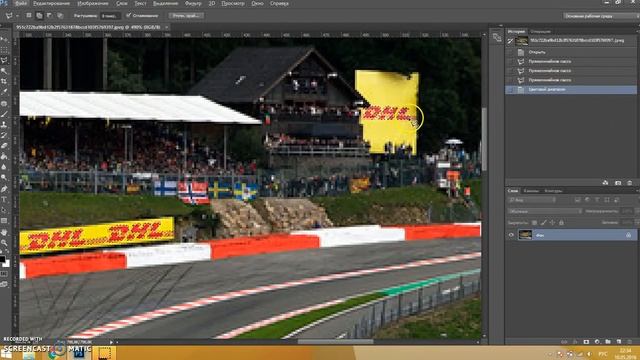The height and width of the screenshot is (360, 640).
Task: Switch to the Каналы tab
Action: [x=531, y=191]
